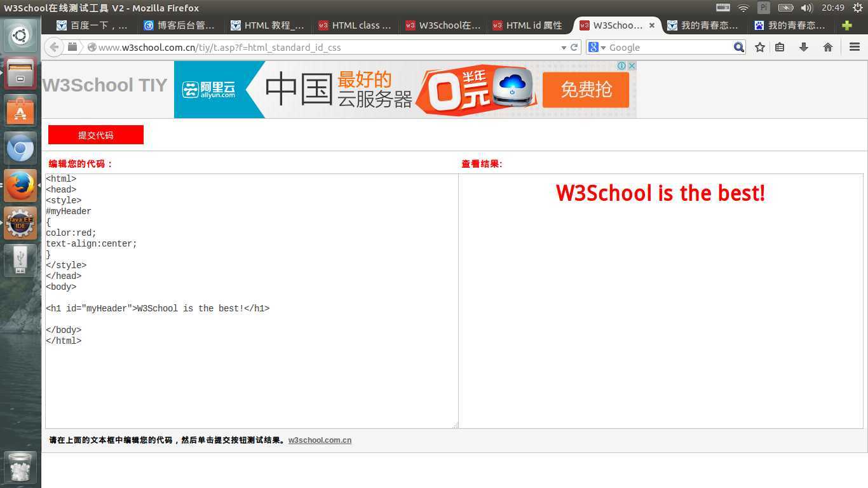Reload the page with the refresh icon

point(574,47)
